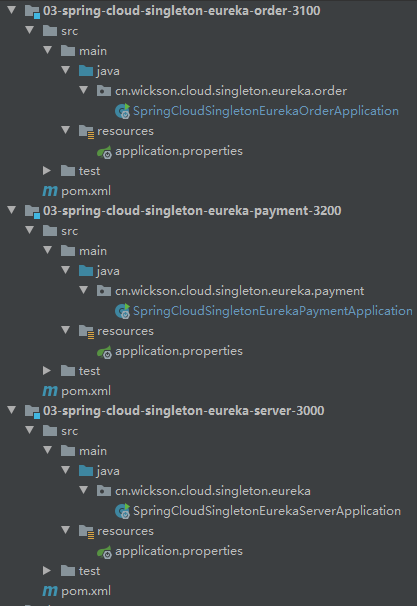Click Spring leaf icon of order-3100 application.properties
The height and width of the screenshot is (606, 417).
tap(104, 152)
